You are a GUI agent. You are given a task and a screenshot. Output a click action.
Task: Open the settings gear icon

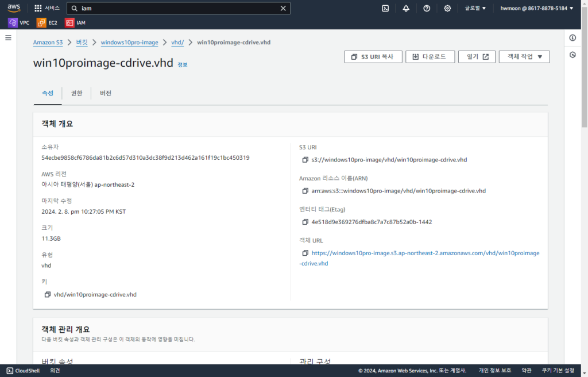click(x=447, y=8)
